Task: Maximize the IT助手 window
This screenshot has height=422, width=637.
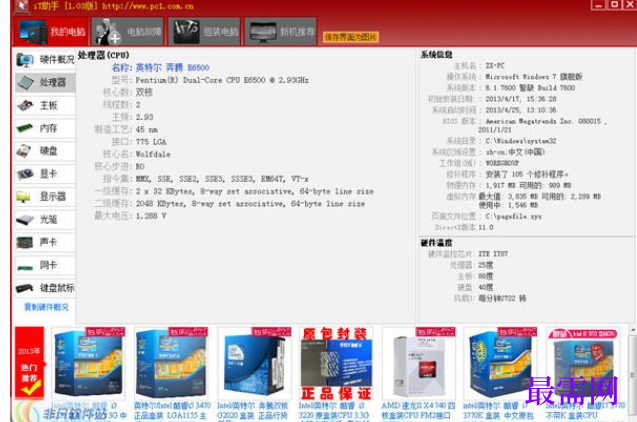Action: (615, 5)
